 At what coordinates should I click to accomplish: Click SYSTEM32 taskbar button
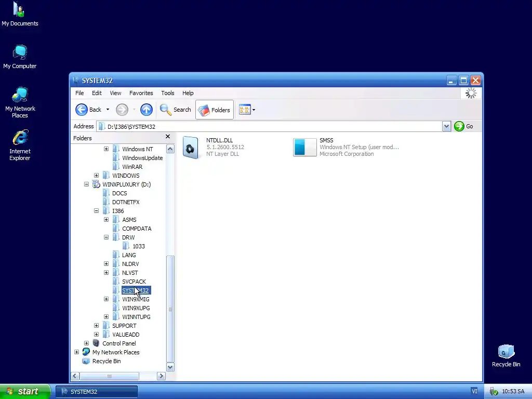pyautogui.click(x=96, y=392)
